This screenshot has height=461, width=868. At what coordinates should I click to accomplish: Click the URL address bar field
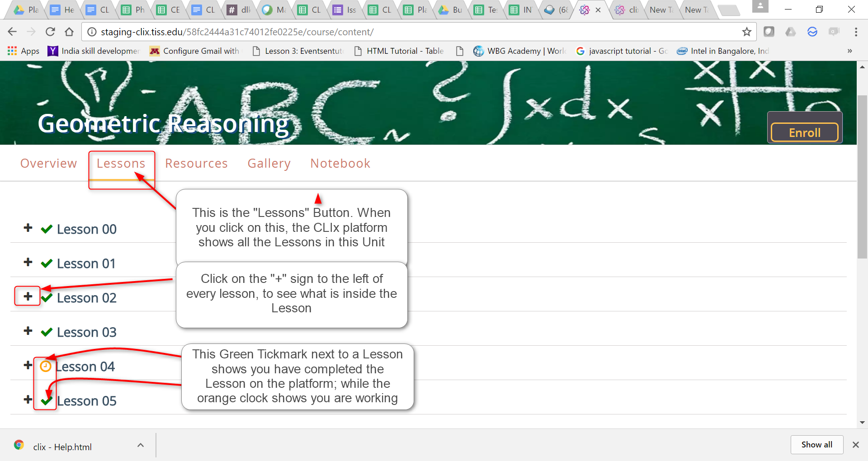(407, 32)
